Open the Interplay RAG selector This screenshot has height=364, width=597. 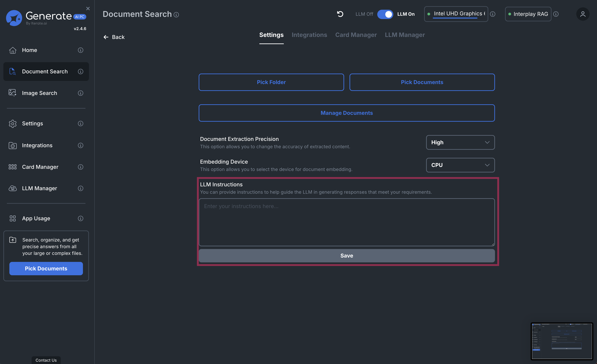tap(528, 14)
